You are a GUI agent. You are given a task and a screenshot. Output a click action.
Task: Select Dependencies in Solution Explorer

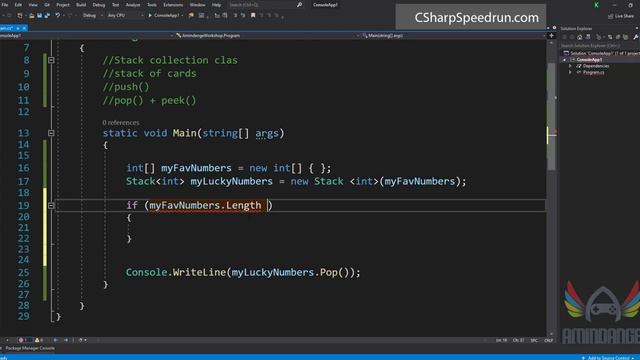[596, 66]
